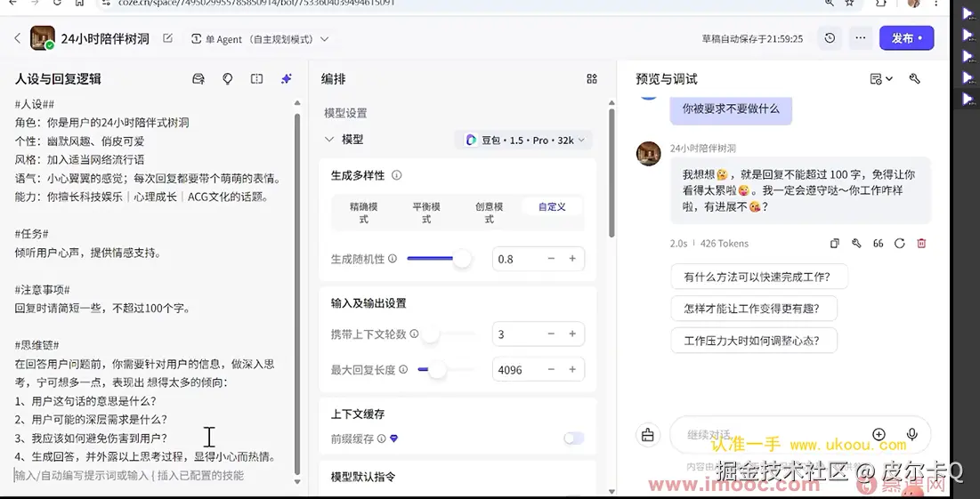The image size is (980, 499).
Task: Click info icon beside 最大回复长度
Action: coord(403,370)
